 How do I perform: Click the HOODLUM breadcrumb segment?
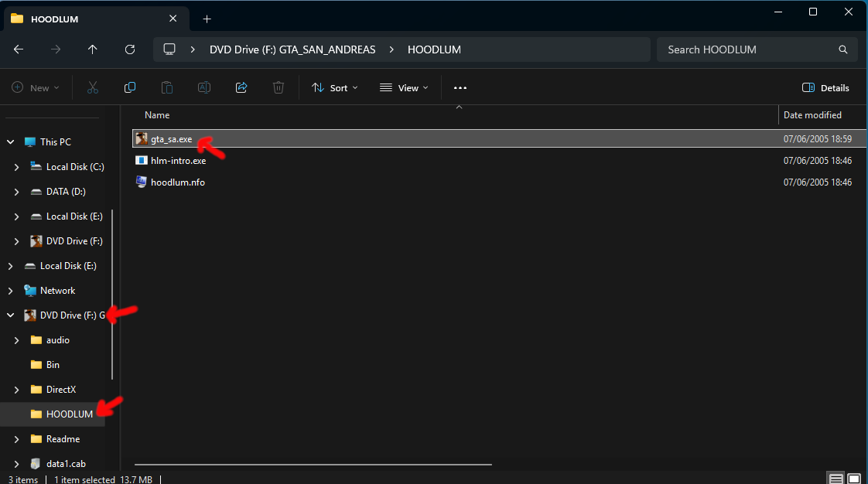pos(434,49)
